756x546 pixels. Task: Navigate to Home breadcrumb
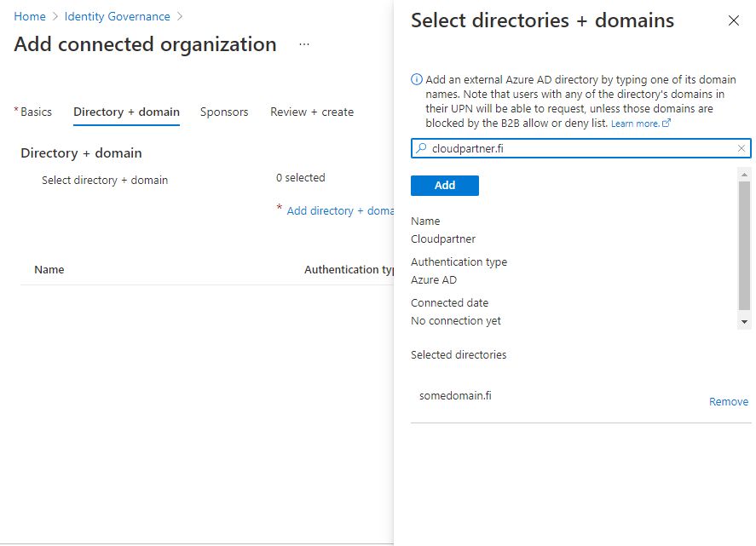click(x=30, y=17)
